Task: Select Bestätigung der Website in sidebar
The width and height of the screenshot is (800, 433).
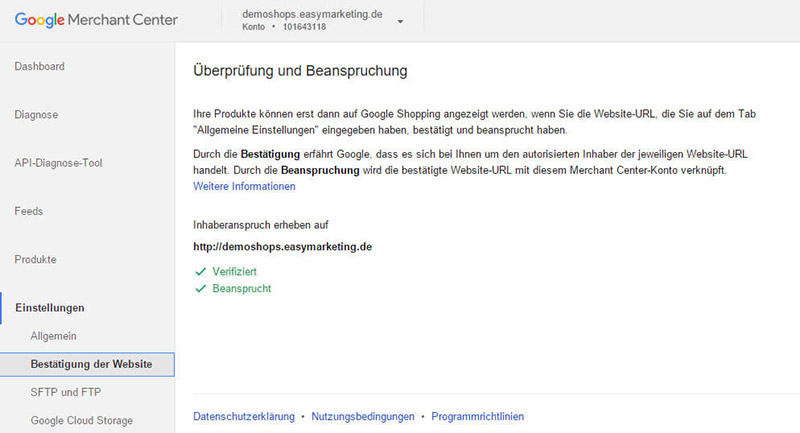Action: click(x=91, y=364)
